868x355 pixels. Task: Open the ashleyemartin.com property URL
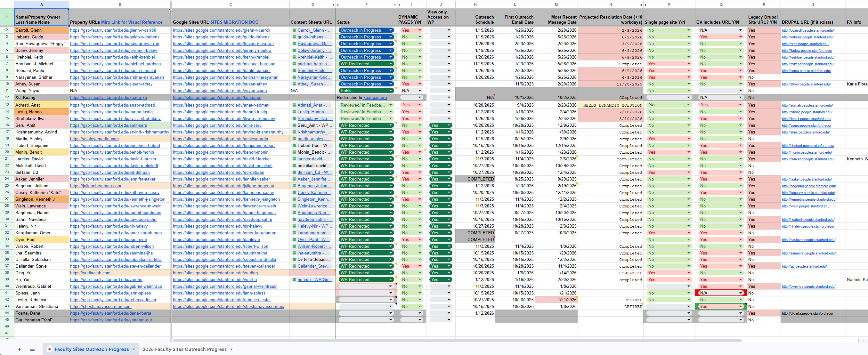pos(94,139)
